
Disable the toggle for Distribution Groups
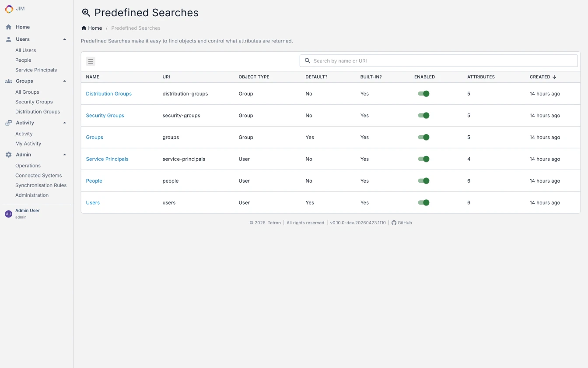(423, 93)
